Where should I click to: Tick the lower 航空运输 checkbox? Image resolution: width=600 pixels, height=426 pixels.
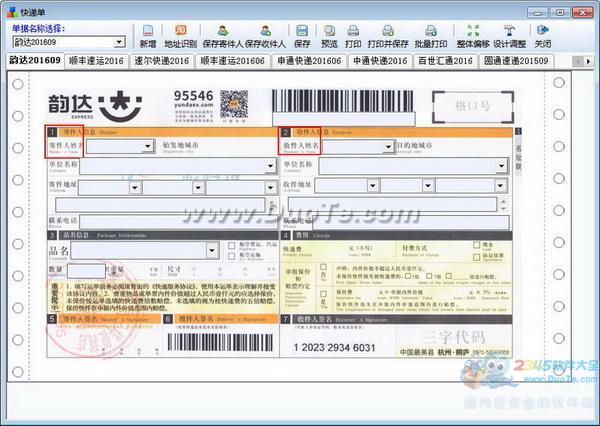coord(232,256)
